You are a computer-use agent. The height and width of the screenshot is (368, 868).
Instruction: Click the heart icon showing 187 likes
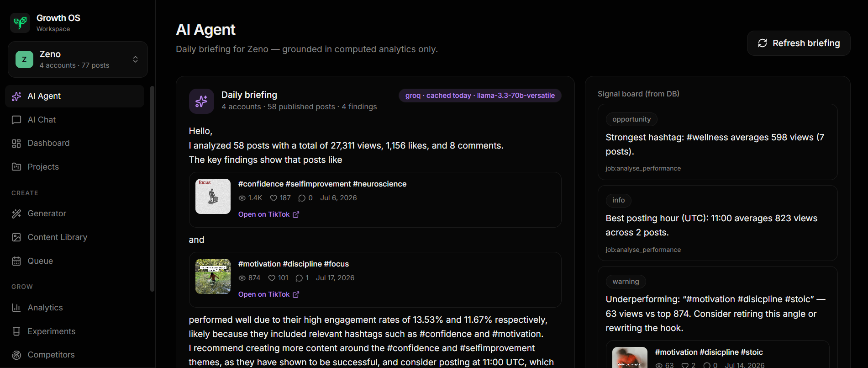(x=274, y=198)
